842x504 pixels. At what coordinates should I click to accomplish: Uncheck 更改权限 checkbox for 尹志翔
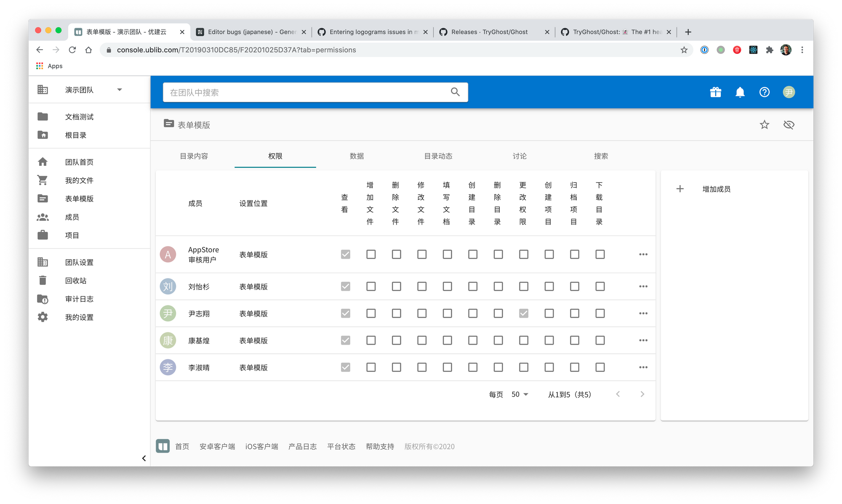click(523, 313)
